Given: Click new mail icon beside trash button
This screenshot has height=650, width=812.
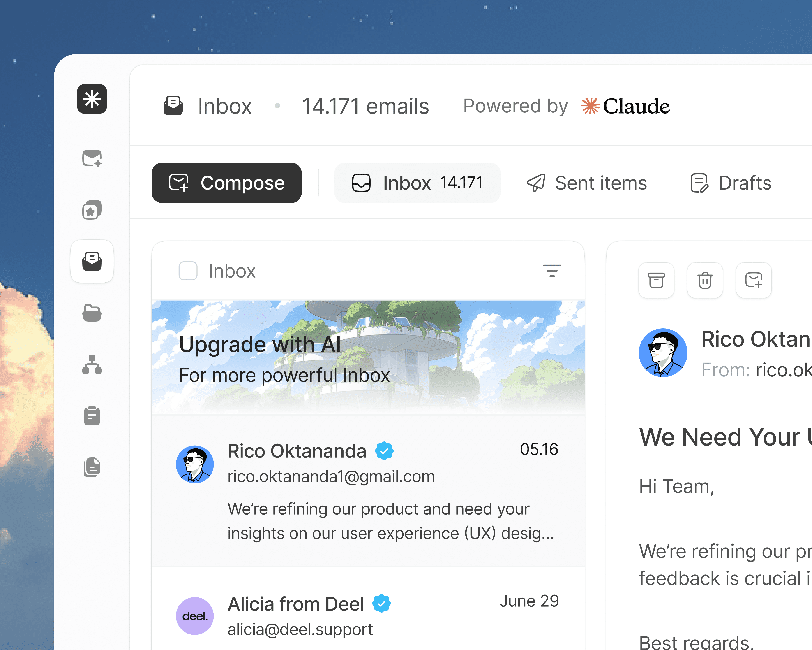Looking at the screenshot, I should (x=754, y=280).
